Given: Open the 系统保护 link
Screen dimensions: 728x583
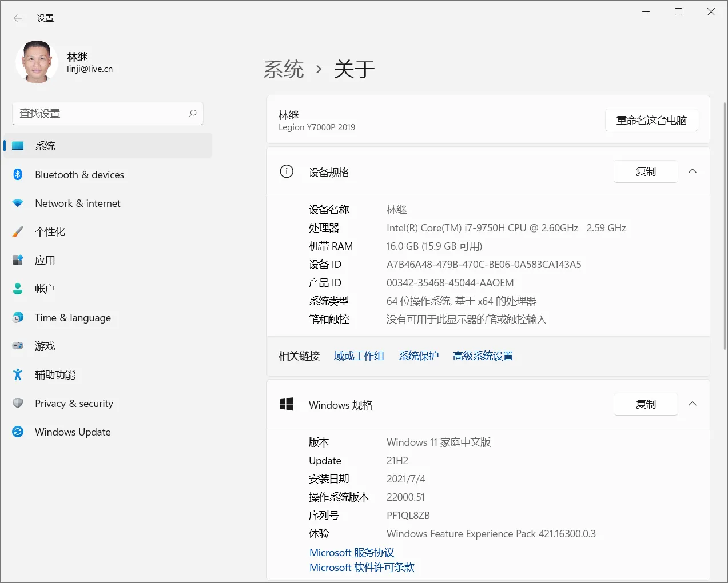Looking at the screenshot, I should click(x=419, y=356).
